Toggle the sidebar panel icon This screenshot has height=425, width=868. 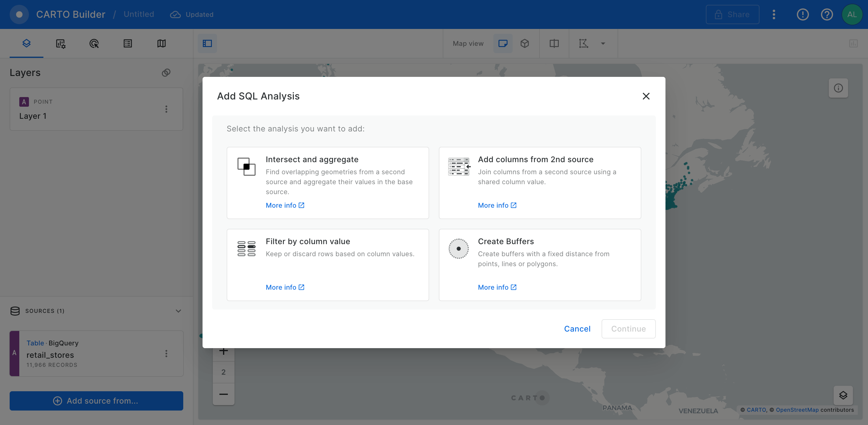pyautogui.click(x=207, y=43)
